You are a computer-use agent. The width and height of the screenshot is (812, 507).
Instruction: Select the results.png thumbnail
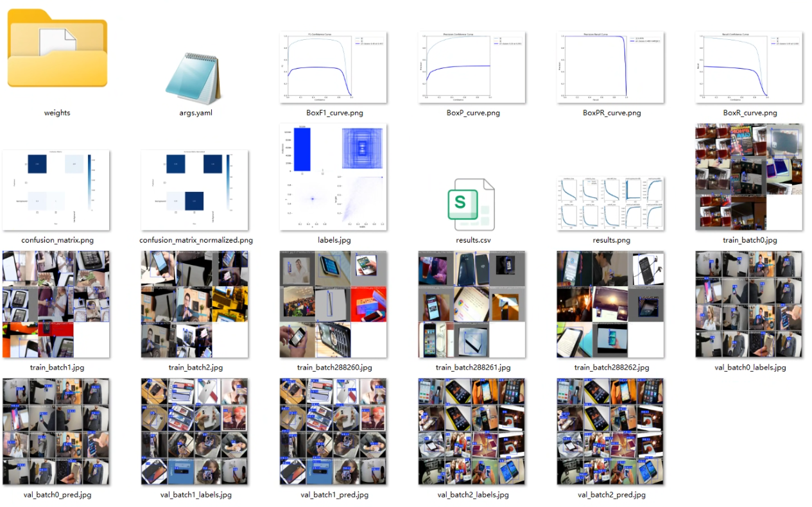point(610,203)
